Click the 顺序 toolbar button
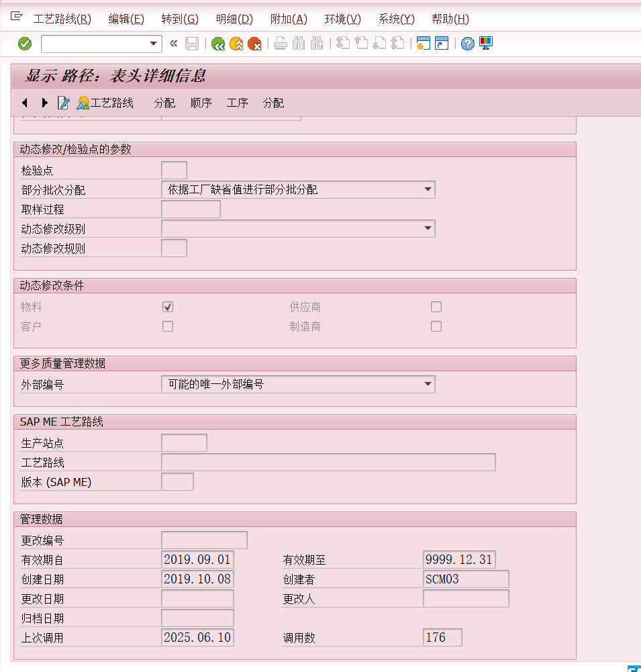 (201, 103)
